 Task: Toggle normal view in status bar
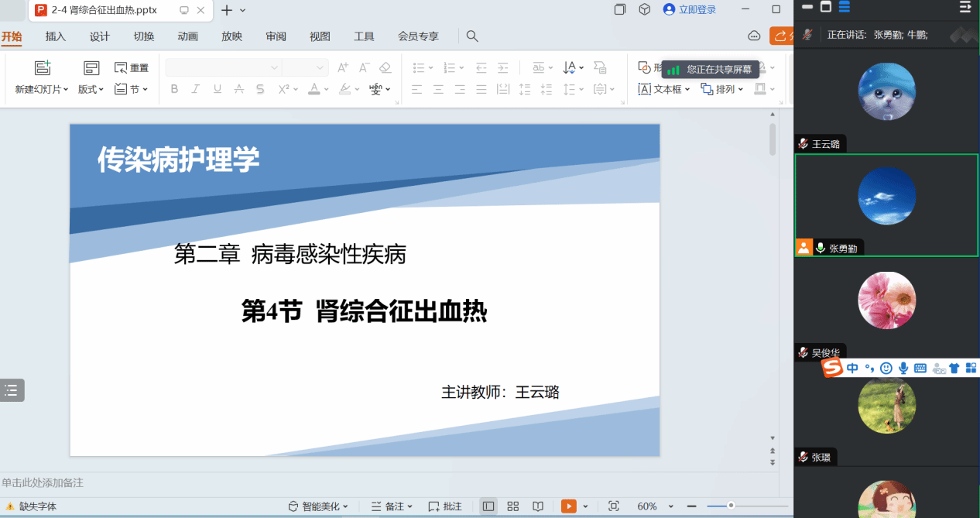click(488, 506)
